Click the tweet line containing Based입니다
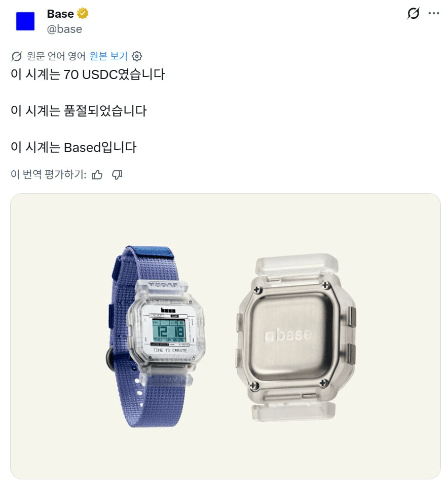Screen dimensions: 448x488 click(x=73, y=147)
